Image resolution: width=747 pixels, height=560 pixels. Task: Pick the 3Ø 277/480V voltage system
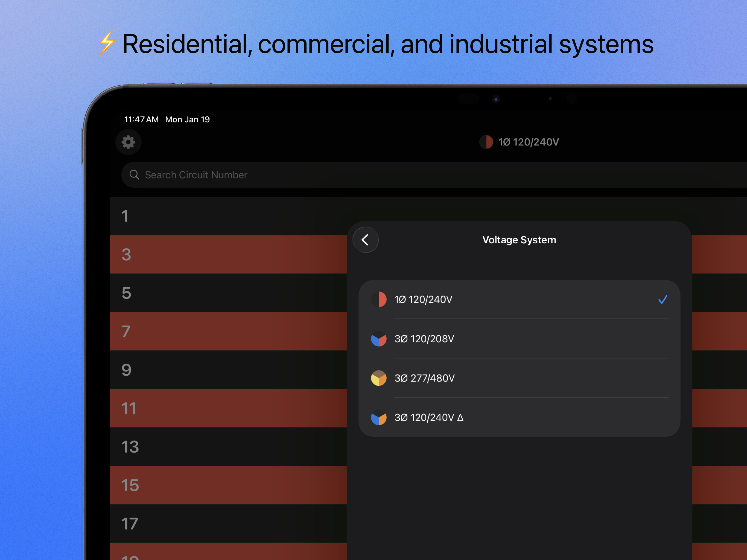[x=520, y=378]
